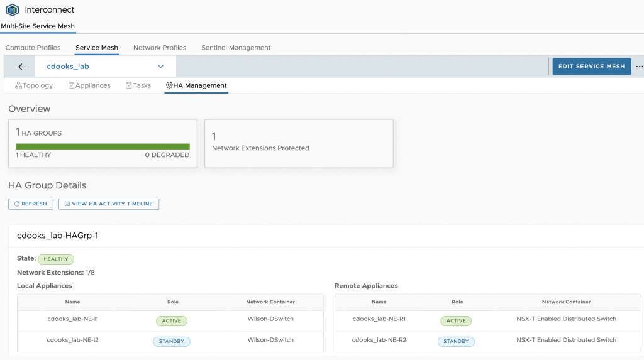
Task: Switch to the Topology sub-tab
Action: (34, 85)
